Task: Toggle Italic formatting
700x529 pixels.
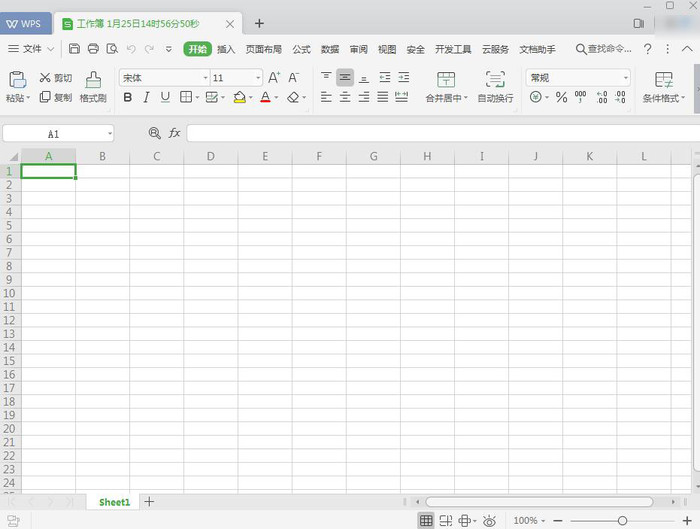Action: point(146,98)
